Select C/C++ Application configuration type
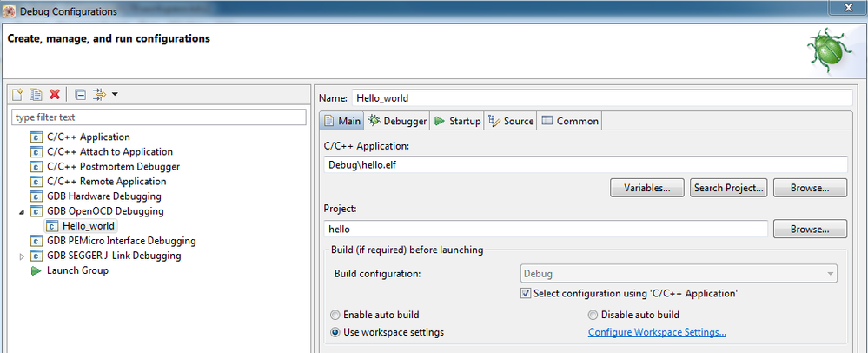Image resolution: width=868 pixels, height=353 pixels. click(x=89, y=137)
